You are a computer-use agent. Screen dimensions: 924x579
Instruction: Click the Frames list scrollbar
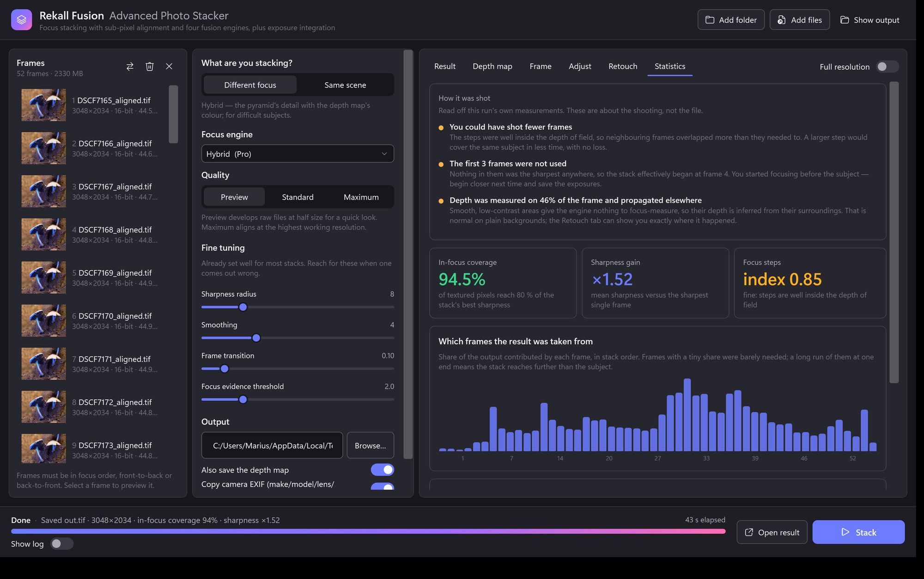pos(173,114)
